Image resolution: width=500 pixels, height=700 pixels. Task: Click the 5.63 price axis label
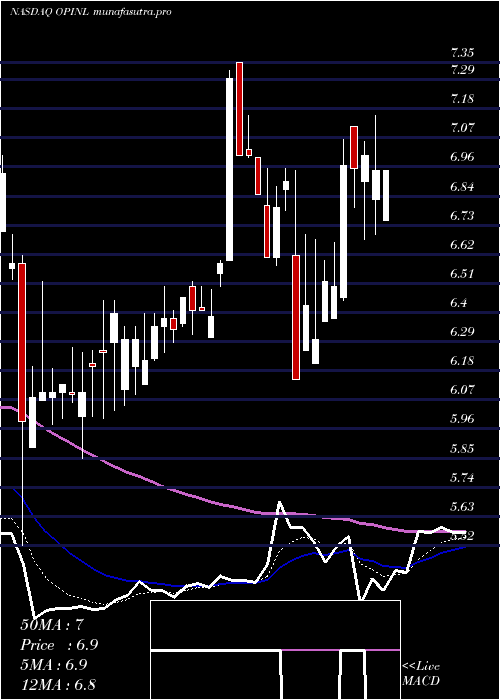[x=462, y=508]
